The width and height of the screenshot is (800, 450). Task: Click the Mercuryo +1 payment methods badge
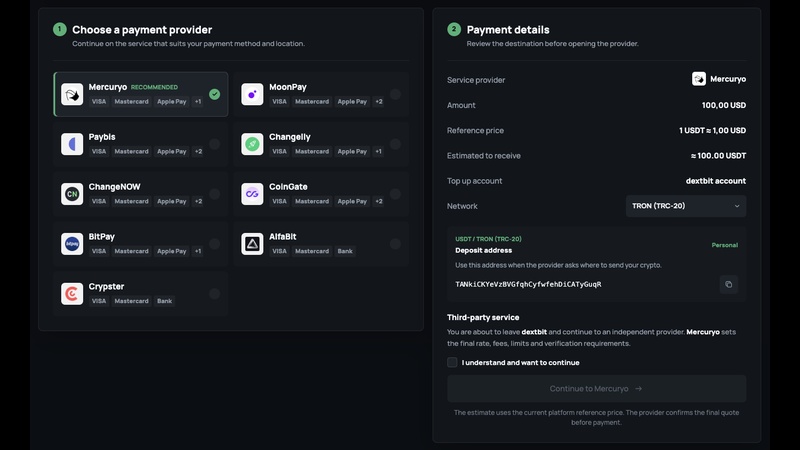click(198, 102)
